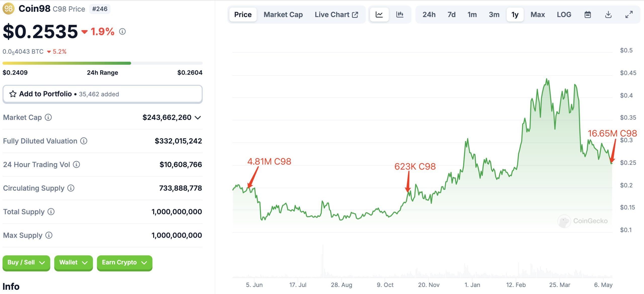Screen dimensions: 644x294
Task: Open the Buy / Sell dropdown
Action: click(x=26, y=263)
